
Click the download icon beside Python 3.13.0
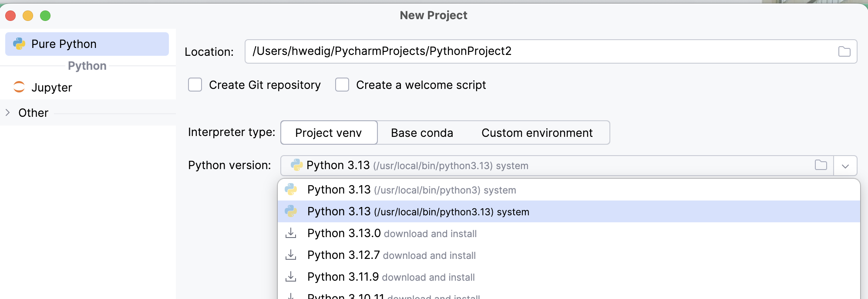[291, 233]
